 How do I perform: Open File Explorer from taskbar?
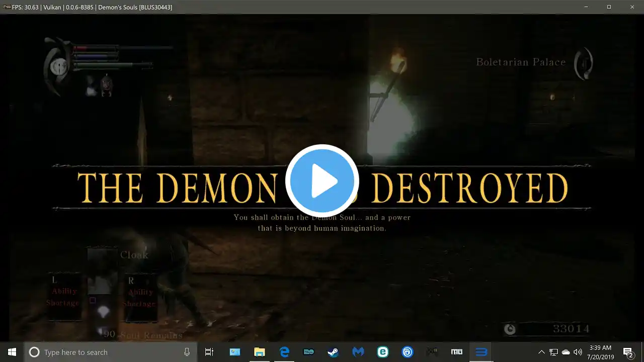259,352
